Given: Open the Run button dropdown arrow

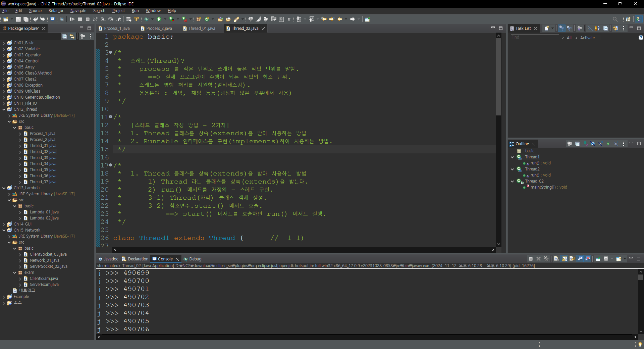Looking at the screenshot, I should pyautogui.click(x=165, y=19).
